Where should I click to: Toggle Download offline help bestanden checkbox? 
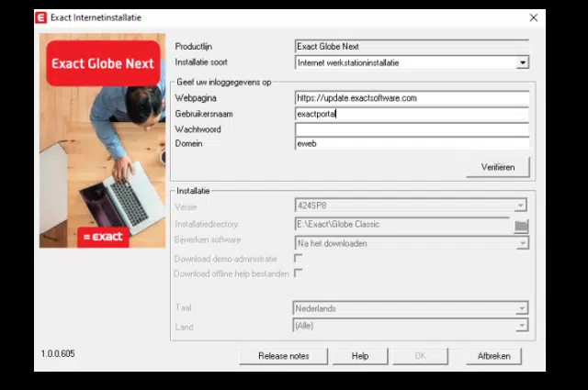coord(298,273)
